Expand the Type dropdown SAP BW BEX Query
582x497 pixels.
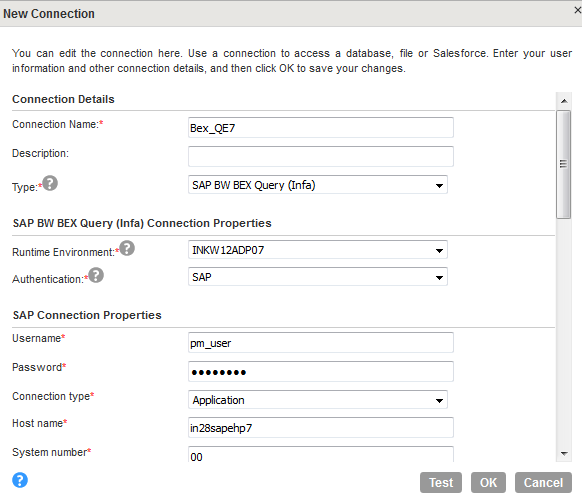click(318, 185)
